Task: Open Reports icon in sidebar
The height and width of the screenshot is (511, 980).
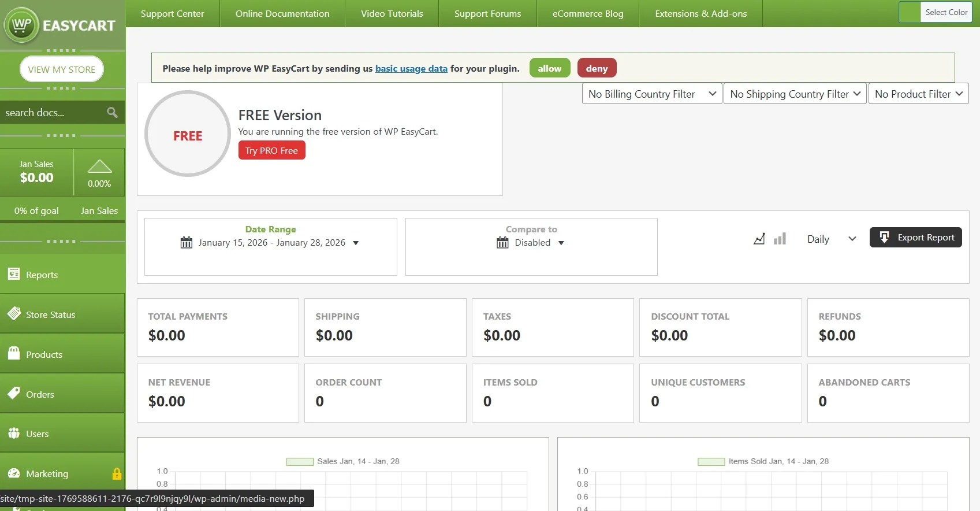Action: pos(14,274)
